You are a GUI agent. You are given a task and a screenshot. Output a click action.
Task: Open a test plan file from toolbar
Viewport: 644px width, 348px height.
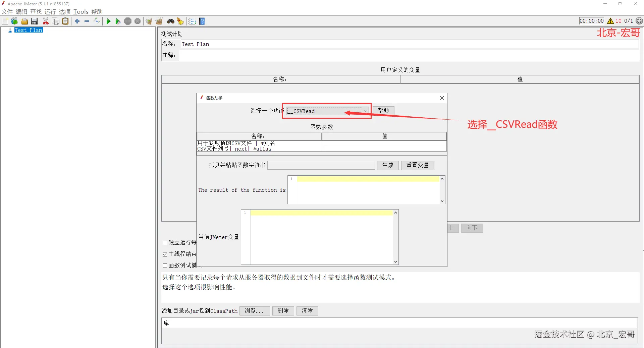point(24,21)
